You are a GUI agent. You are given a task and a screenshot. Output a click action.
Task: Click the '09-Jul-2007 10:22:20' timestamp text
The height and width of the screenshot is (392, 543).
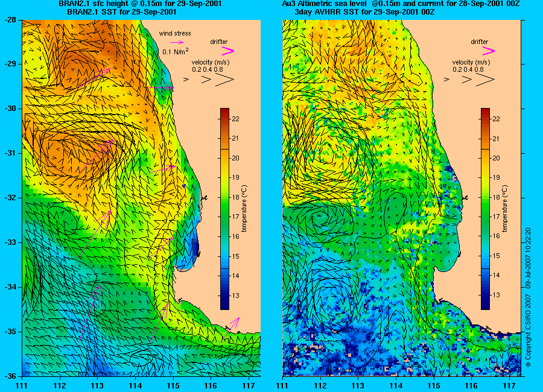pyautogui.click(x=528, y=258)
